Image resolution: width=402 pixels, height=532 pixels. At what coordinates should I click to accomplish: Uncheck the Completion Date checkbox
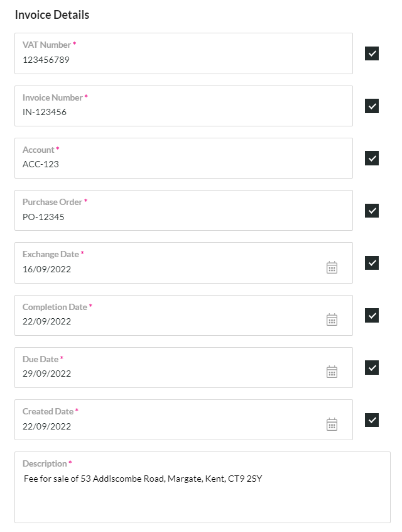371,315
